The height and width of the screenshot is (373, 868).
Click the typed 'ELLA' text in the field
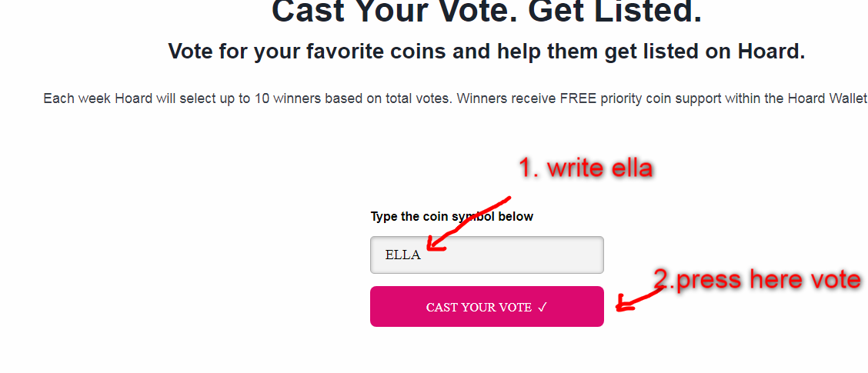tap(402, 255)
